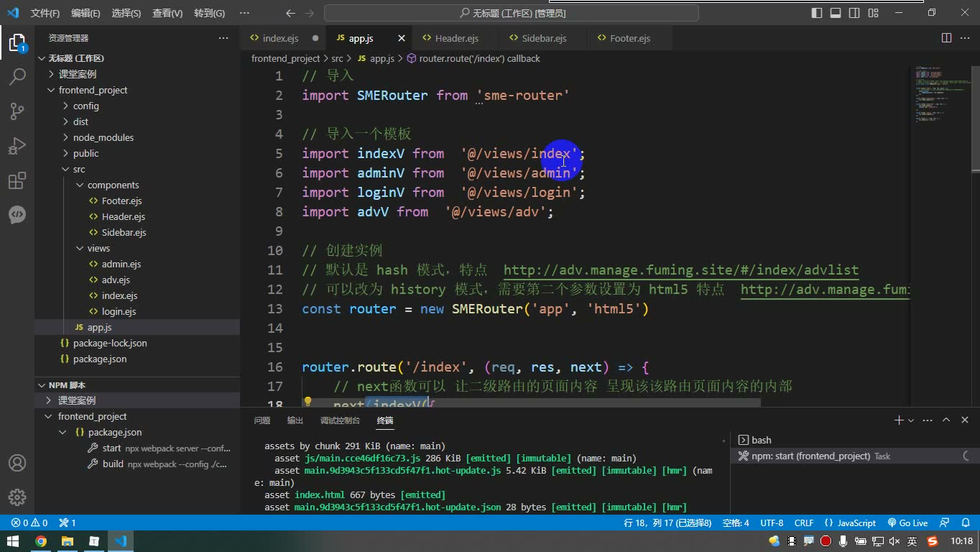Screen dimensions: 980x552
Task: Open Source Control view
Action: coord(17,111)
